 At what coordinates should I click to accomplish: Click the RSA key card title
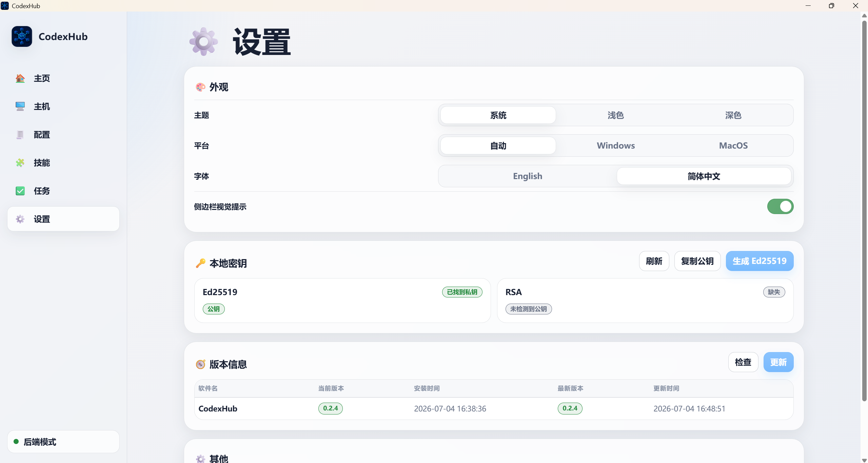tap(514, 292)
